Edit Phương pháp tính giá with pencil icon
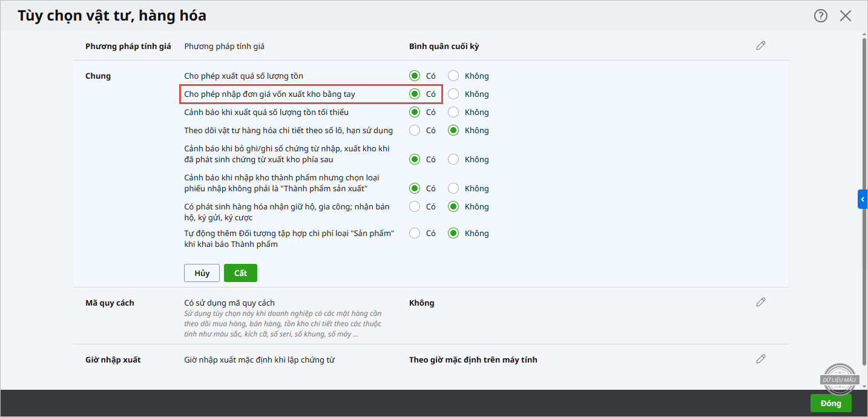This screenshot has width=868, height=417. [x=761, y=46]
